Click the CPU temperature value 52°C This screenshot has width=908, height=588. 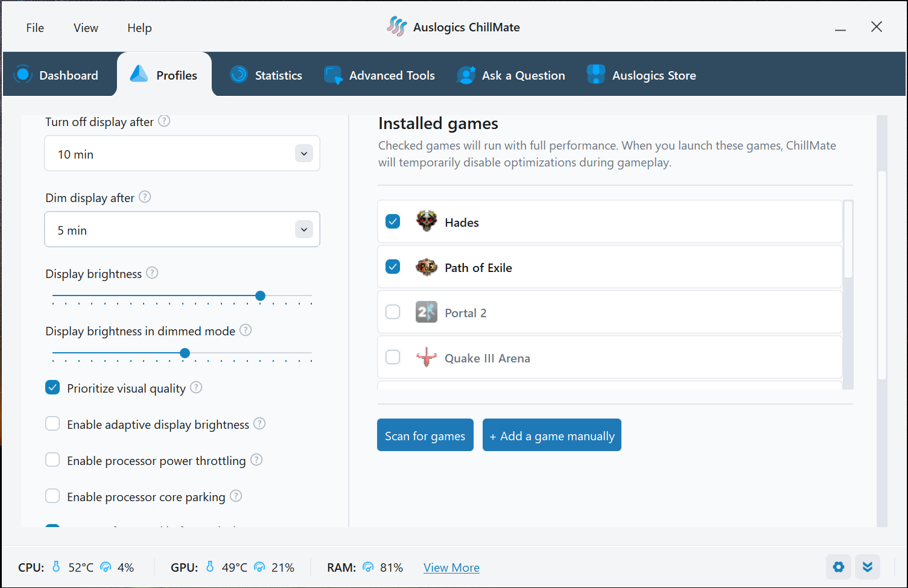click(81, 567)
